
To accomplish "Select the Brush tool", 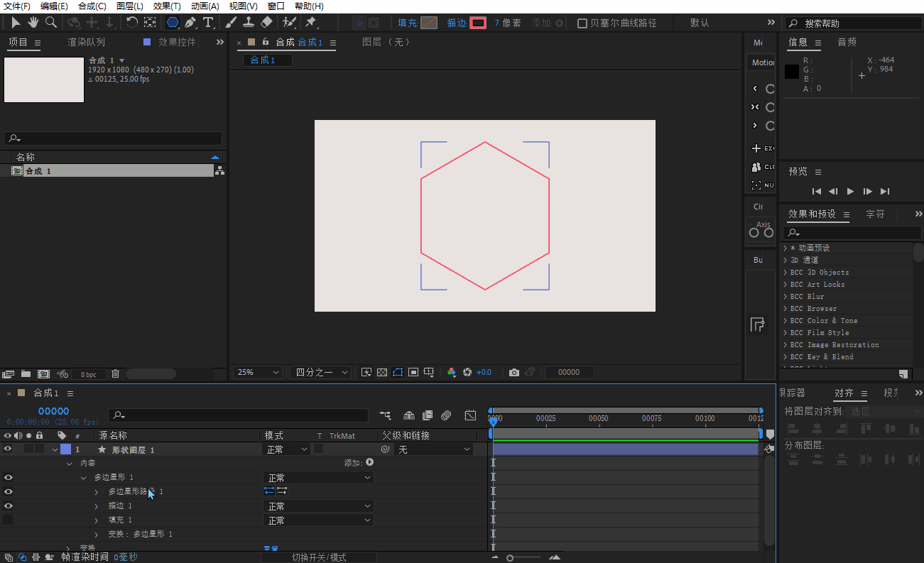I will [x=231, y=23].
